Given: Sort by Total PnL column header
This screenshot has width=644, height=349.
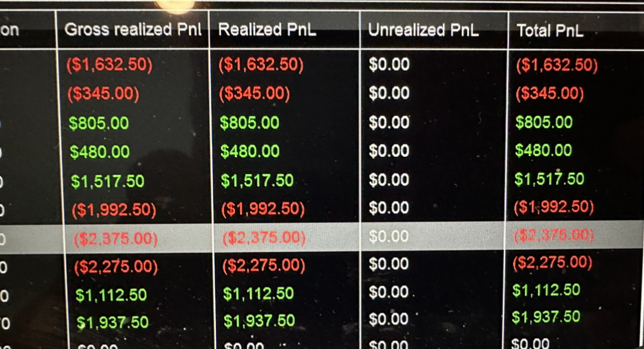Looking at the screenshot, I should (x=550, y=30).
